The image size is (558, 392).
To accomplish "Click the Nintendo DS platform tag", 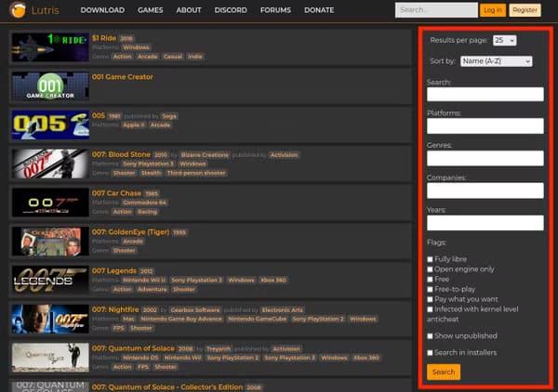I will [x=140, y=358].
